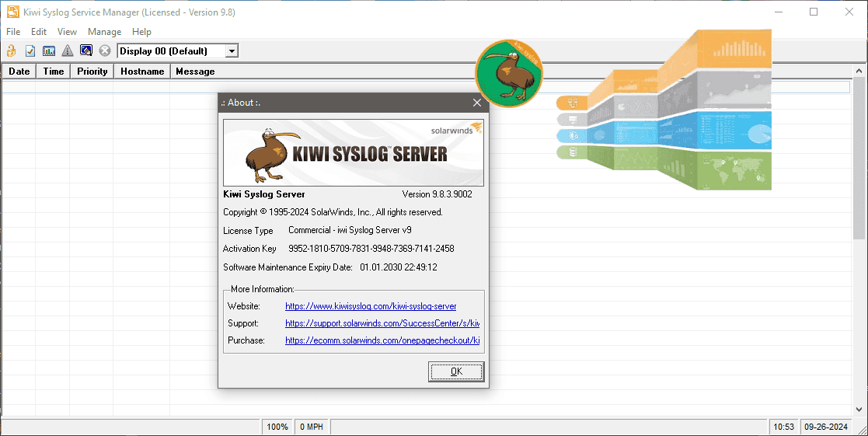Click the vertical scrollbar down arrow

coord(860,409)
